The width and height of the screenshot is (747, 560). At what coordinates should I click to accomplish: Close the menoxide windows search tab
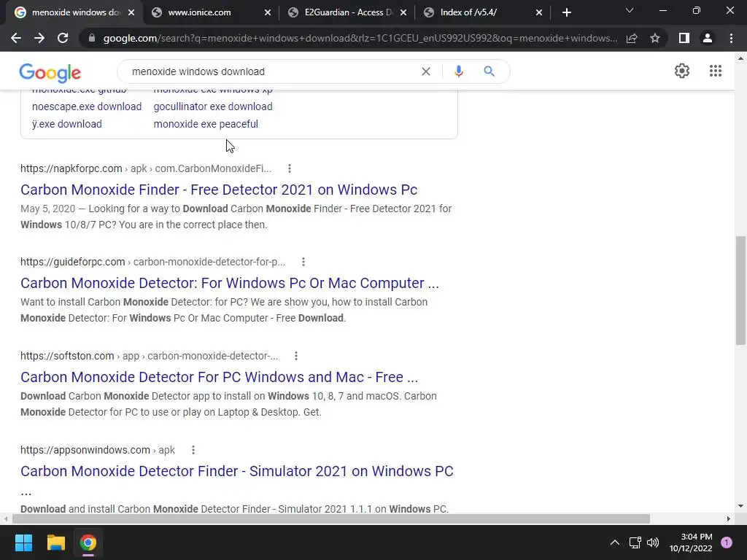131,12
